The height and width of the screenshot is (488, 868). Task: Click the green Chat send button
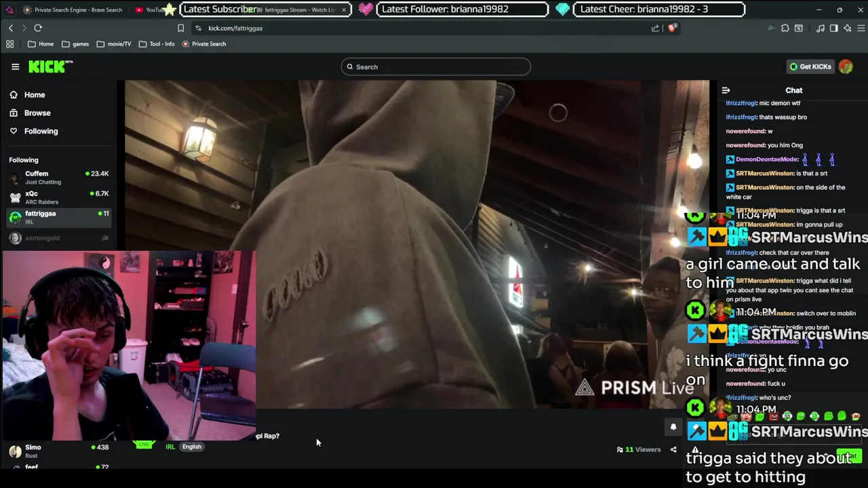(848, 456)
